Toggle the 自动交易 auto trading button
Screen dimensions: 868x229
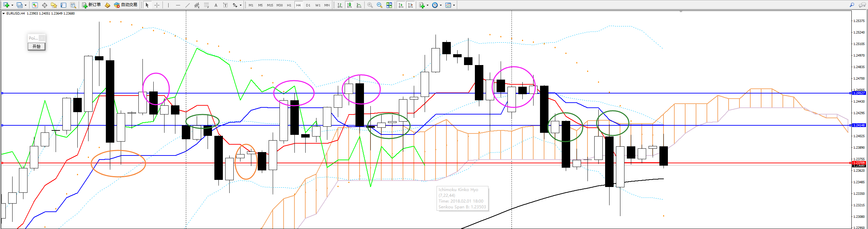pos(126,5)
